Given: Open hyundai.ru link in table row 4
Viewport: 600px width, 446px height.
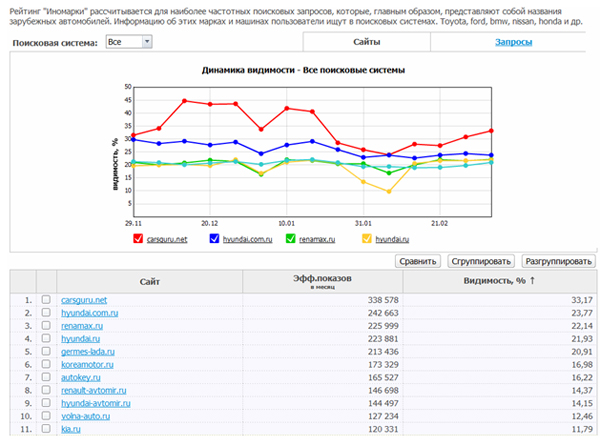Looking at the screenshot, I should click(80, 339).
